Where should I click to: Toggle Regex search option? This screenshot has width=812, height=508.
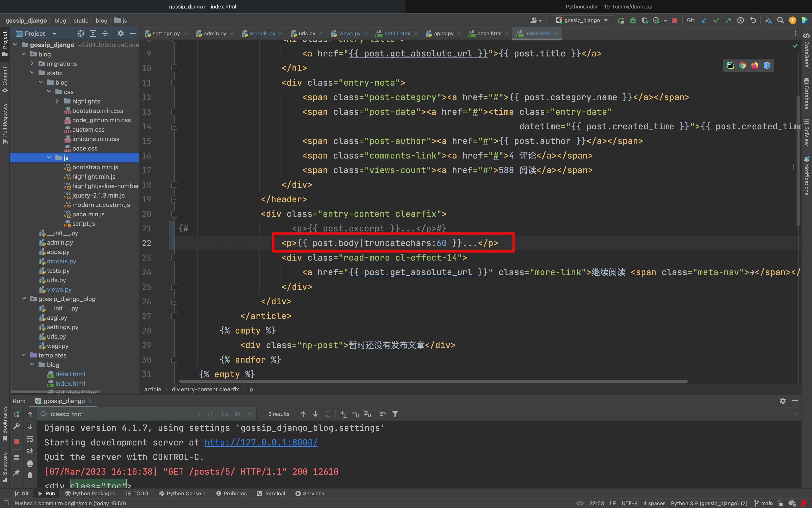(x=249, y=414)
